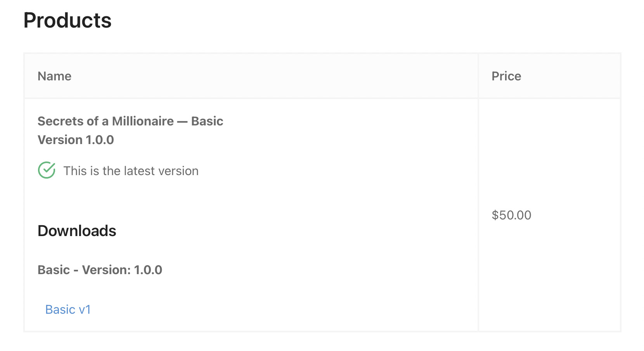Click the $50.00 price value
The width and height of the screenshot is (644, 351).
(x=511, y=215)
